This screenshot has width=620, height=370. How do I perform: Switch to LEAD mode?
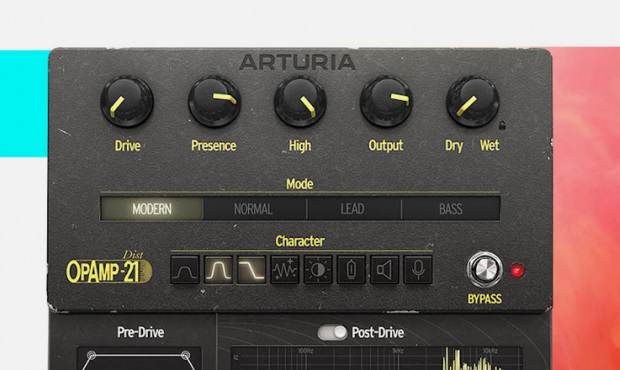pyautogui.click(x=352, y=209)
